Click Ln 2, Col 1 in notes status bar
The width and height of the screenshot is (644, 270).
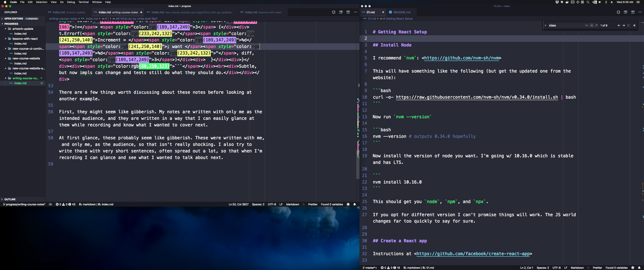526,268
